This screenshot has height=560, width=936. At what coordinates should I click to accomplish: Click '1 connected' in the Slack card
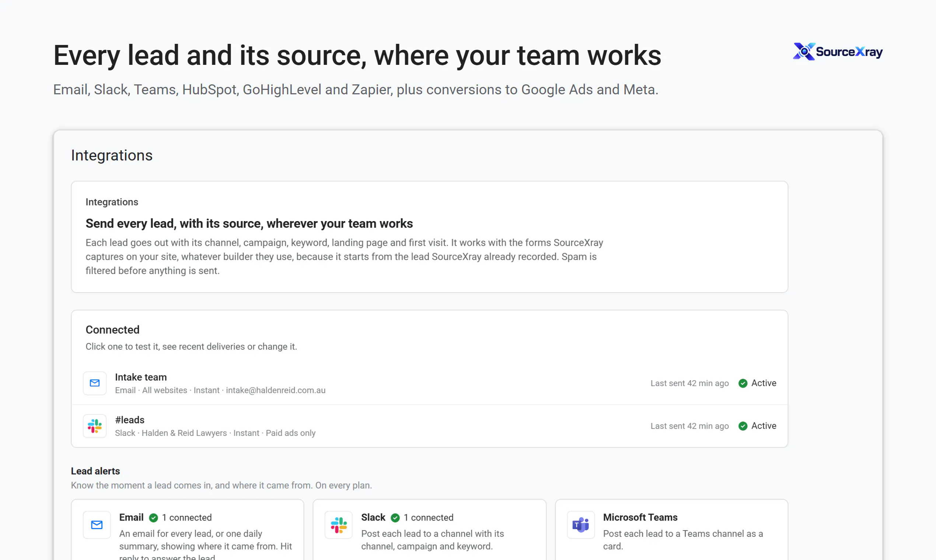(x=429, y=517)
